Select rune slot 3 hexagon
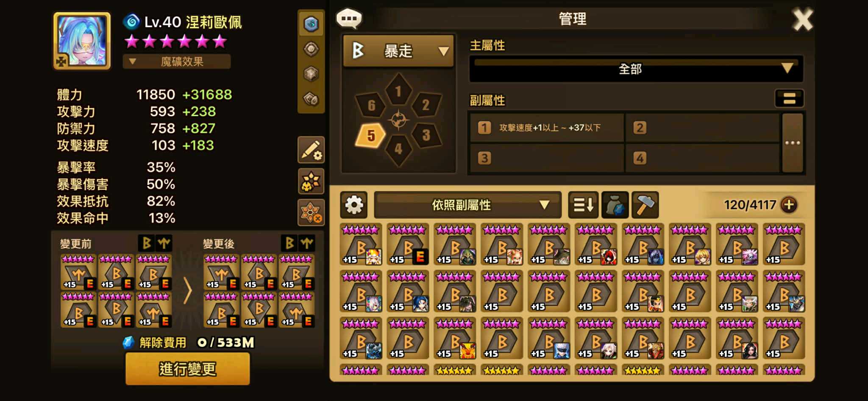 [x=426, y=135]
